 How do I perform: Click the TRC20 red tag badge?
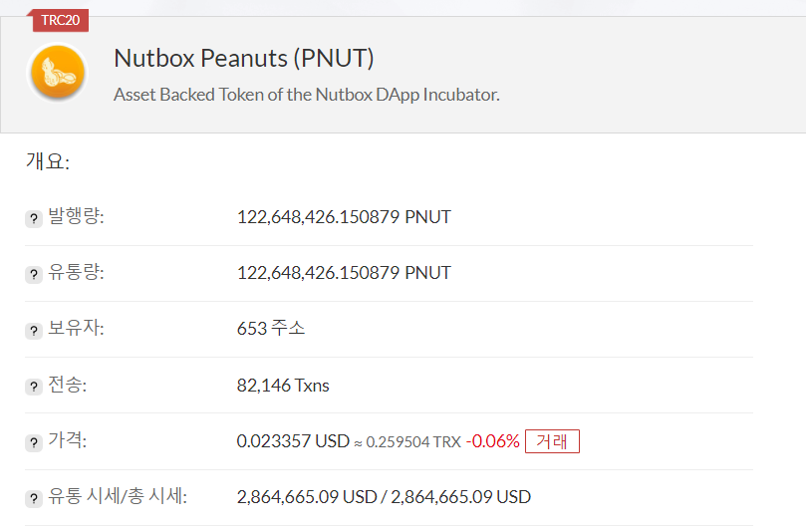point(60,20)
